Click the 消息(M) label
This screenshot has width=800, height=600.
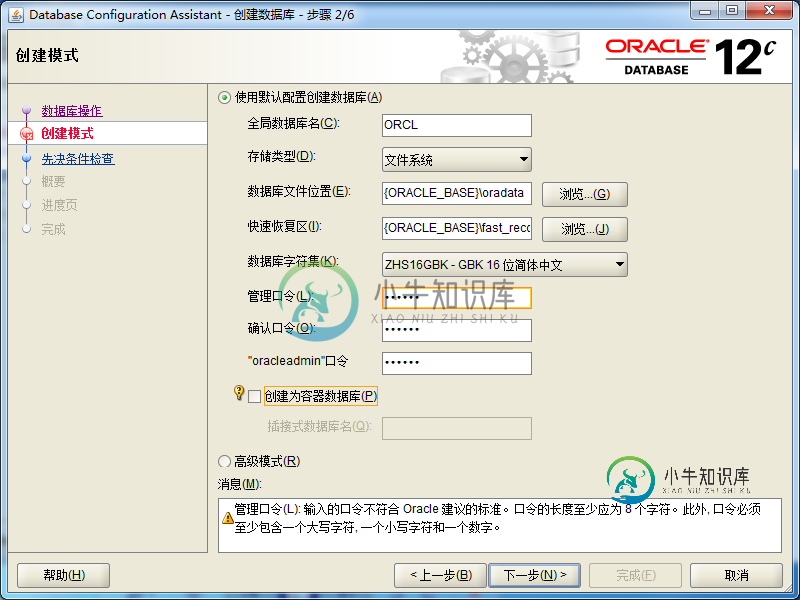point(239,484)
